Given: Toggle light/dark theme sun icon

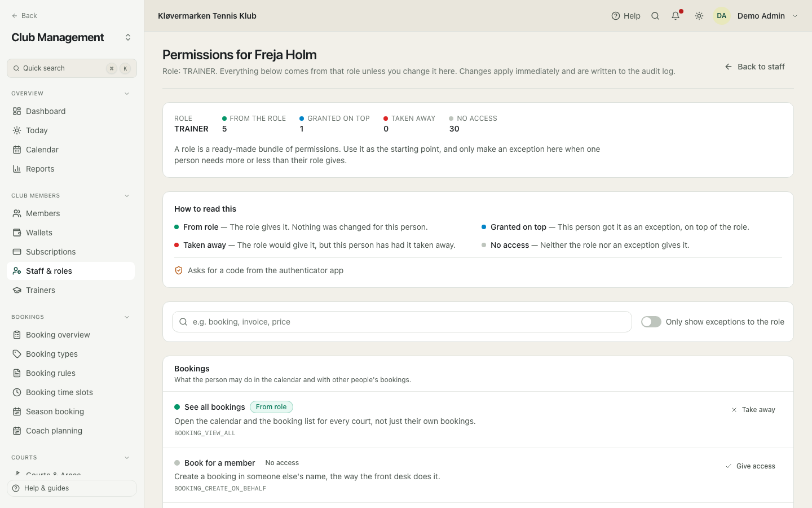Looking at the screenshot, I should pyautogui.click(x=699, y=16).
